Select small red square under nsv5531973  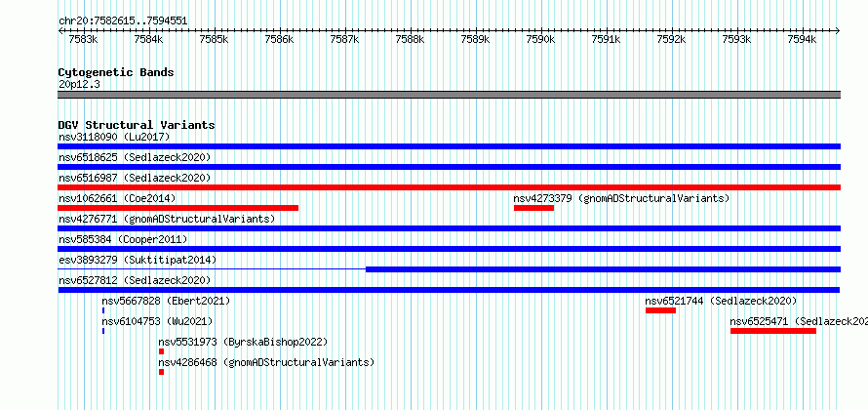coord(161,351)
